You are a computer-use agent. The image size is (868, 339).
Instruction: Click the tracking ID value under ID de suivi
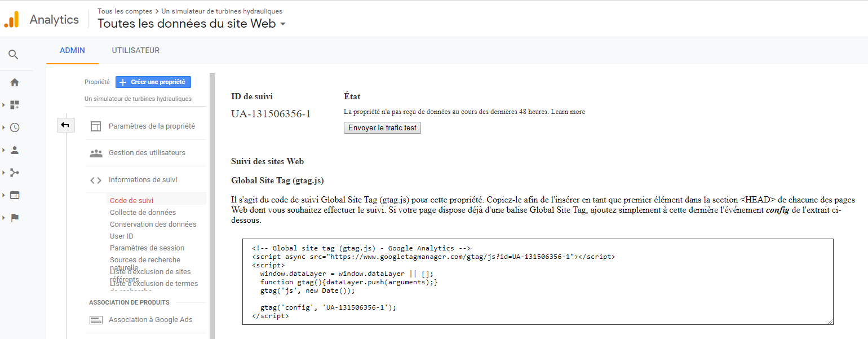(271, 114)
